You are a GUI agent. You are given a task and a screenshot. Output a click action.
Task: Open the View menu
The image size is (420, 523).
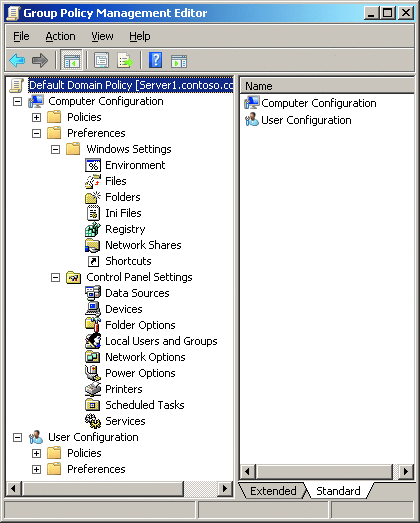point(102,36)
